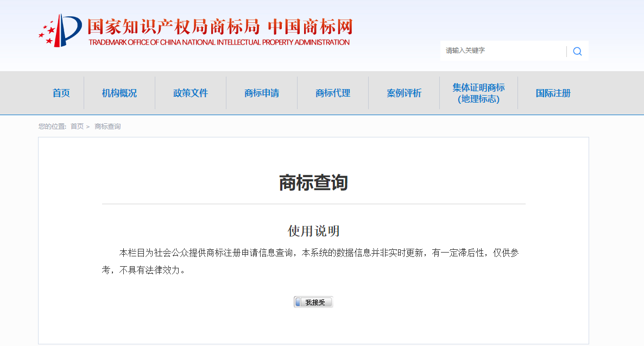Screen dimensions: 644x346
Task: Click the 使用说明 subheading text
Action: 313,231
